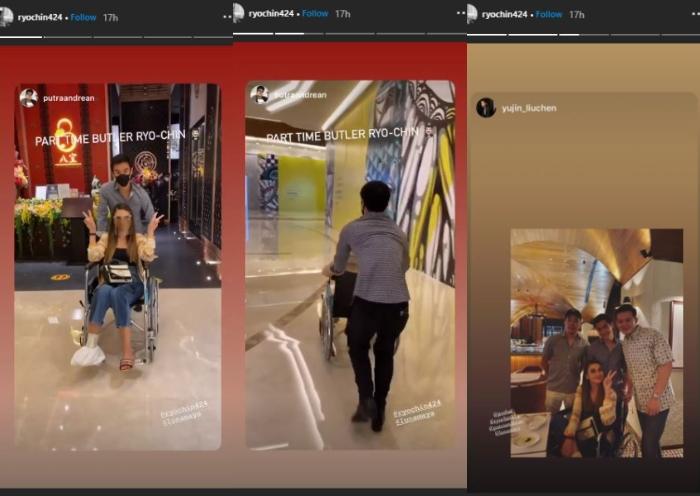The image size is (700, 496).
Task: Click ryochin424 username in first story header
Action: pos(40,17)
